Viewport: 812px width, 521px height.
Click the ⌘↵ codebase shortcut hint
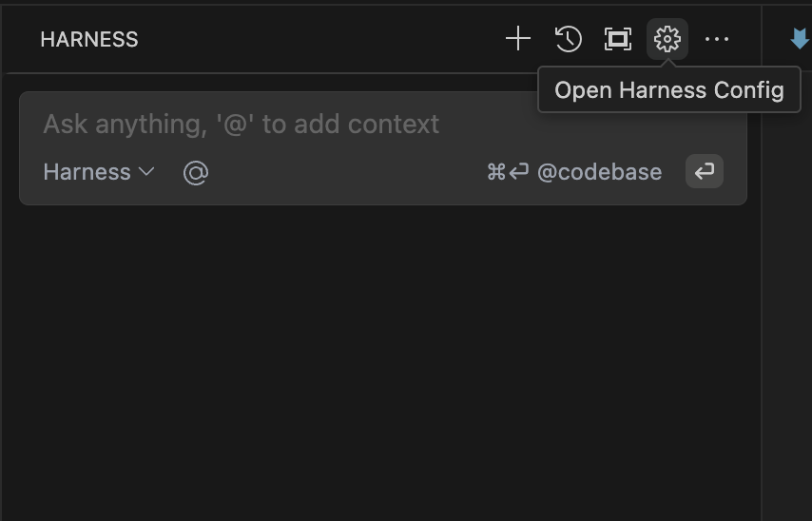tap(507, 172)
